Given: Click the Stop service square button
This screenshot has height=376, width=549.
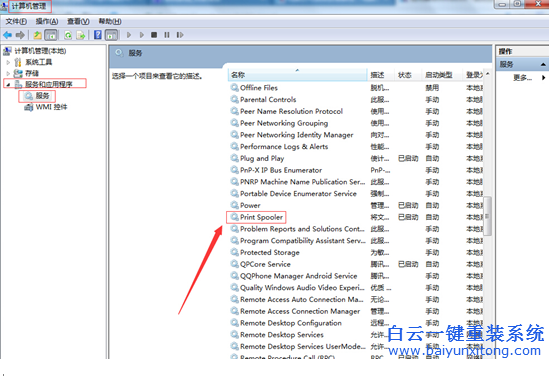Looking at the screenshot, I should [154, 35].
